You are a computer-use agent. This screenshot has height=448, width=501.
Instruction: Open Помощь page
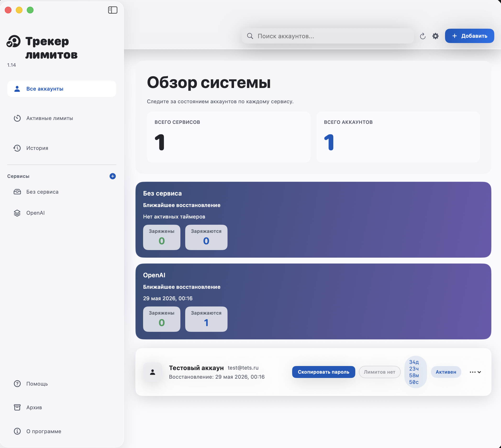pyautogui.click(x=61, y=384)
